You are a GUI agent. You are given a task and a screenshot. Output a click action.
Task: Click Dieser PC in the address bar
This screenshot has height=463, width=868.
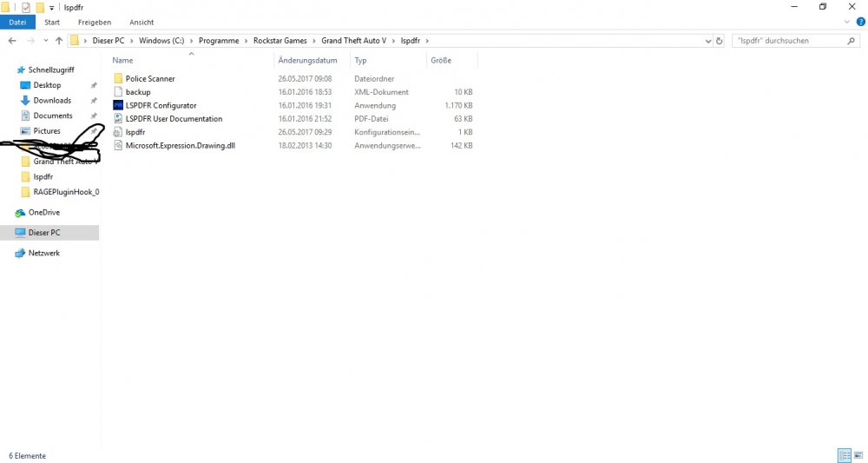pyautogui.click(x=108, y=41)
